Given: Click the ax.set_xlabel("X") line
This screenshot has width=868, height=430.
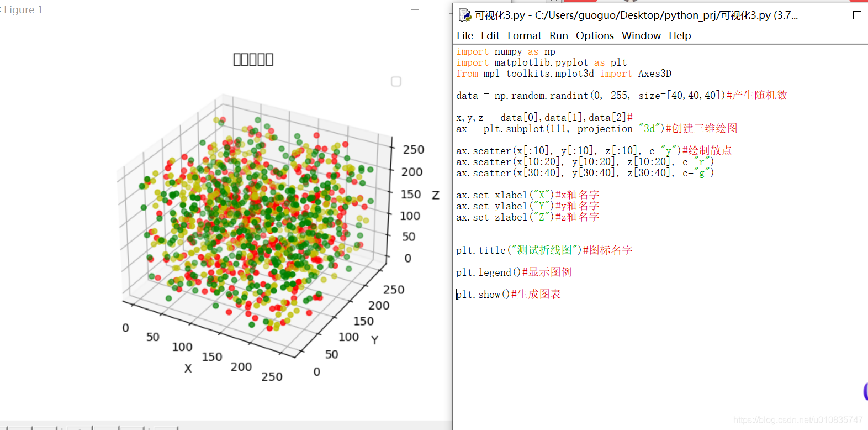Looking at the screenshot, I should tap(528, 195).
